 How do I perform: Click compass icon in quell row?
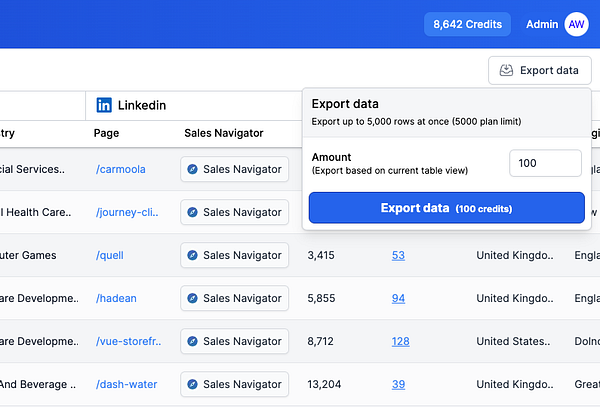click(x=192, y=255)
